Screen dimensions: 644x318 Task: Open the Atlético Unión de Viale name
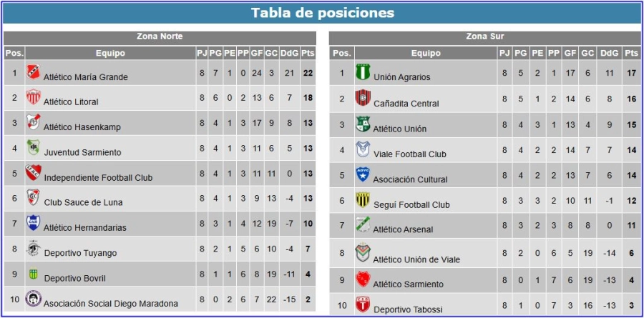point(416,259)
